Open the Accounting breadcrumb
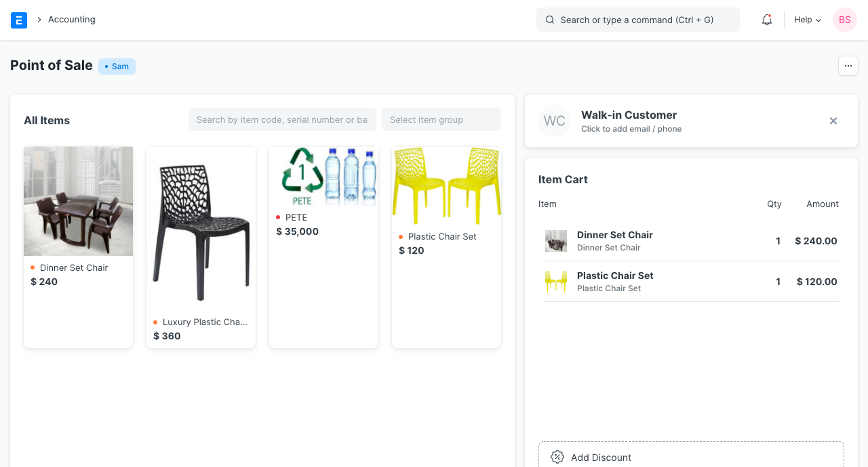Image resolution: width=868 pixels, height=467 pixels. click(x=71, y=20)
